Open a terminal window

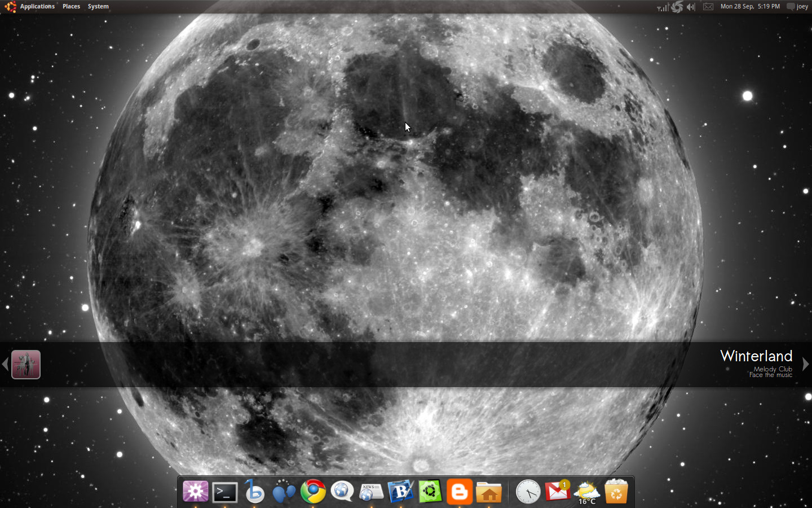225,492
